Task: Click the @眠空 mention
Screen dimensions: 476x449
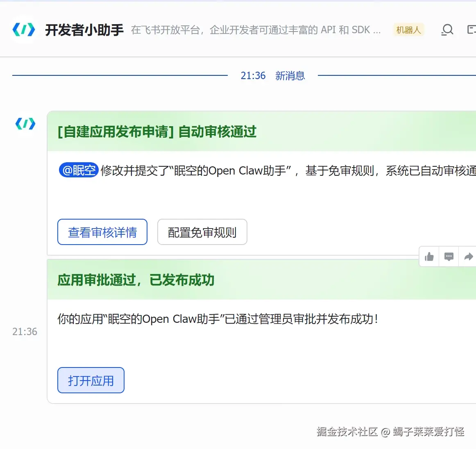Action: 79,170
